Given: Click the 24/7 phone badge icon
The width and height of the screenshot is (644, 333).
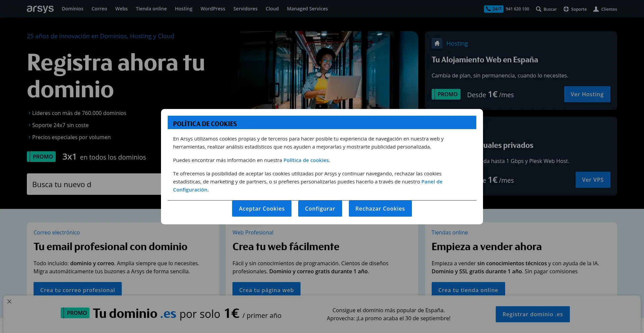Looking at the screenshot, I should point(493,9).
